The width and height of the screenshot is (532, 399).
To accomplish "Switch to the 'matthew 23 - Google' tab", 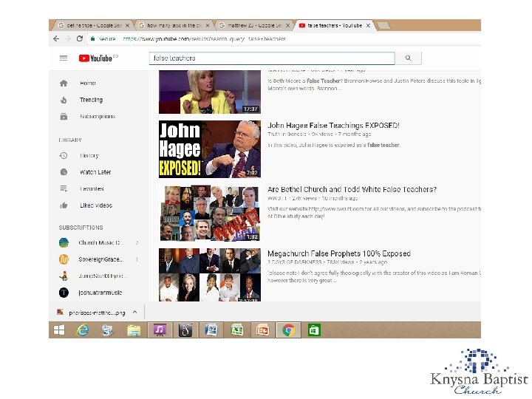I will pos(254,25).
